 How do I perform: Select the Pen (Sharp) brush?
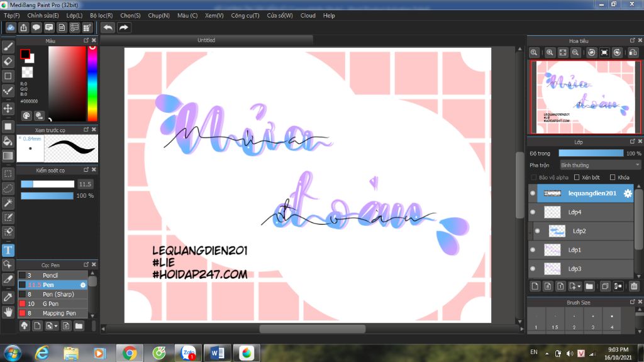53,294
